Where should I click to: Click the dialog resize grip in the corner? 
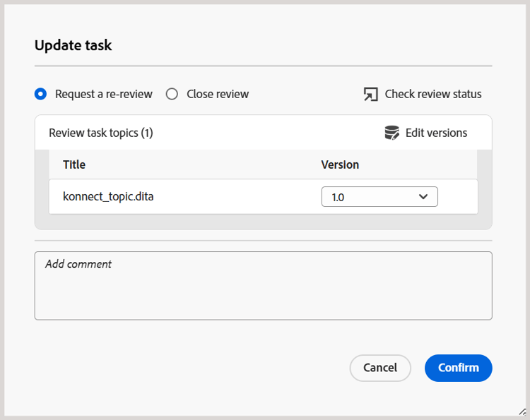(x=522, y=412)
